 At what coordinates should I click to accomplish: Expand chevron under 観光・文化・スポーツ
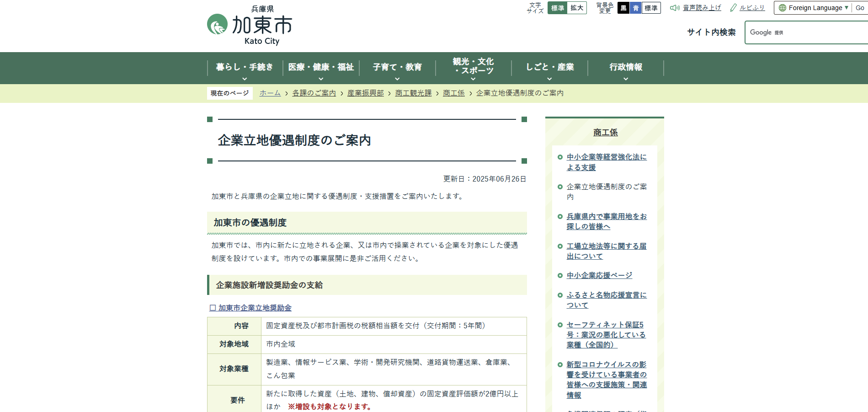pyautogui.click(x=474, y=79)
